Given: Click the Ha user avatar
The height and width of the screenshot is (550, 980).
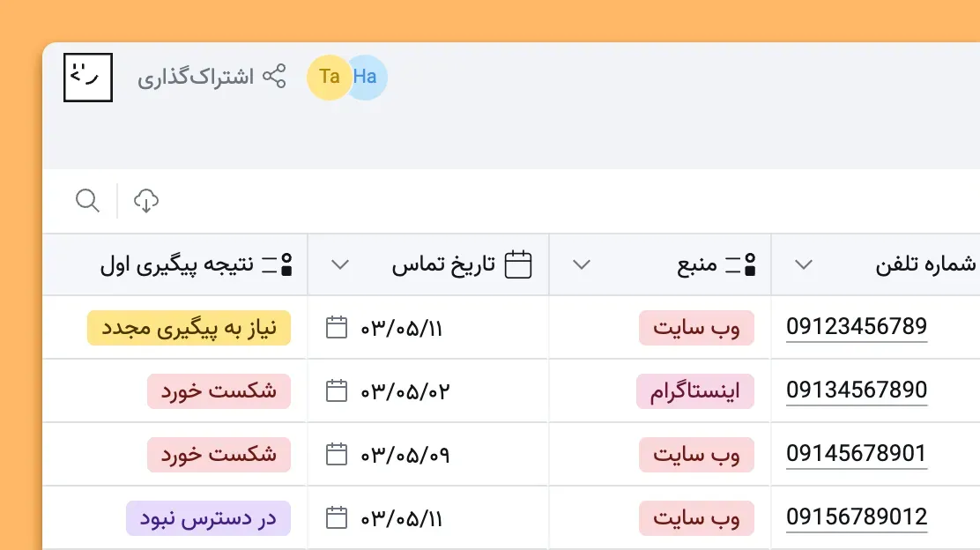Looking at the screenshot, I should 366,77.
